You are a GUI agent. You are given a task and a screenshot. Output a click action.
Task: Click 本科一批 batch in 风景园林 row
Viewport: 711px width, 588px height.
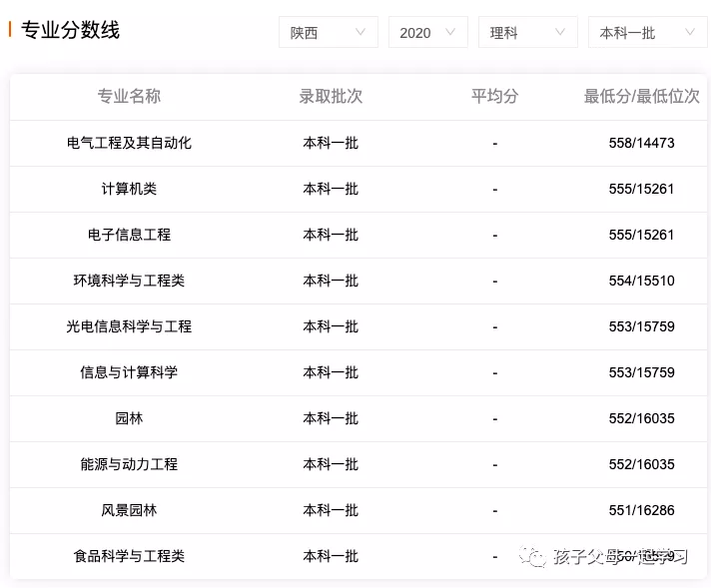(331, 510)
